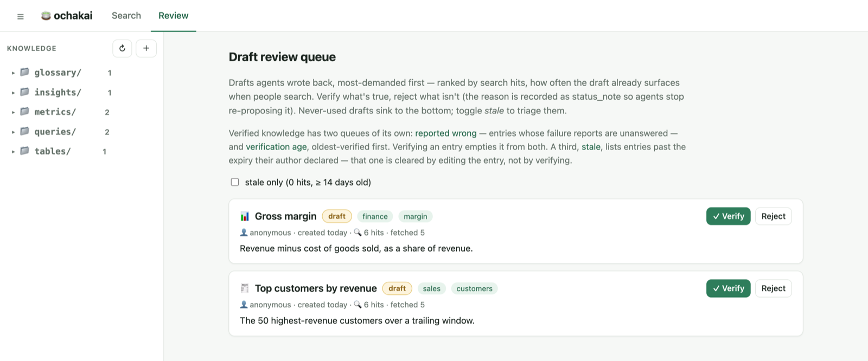
Task: Click the KNOWLEDGE sidebar heading
Action: click(31, 48)
